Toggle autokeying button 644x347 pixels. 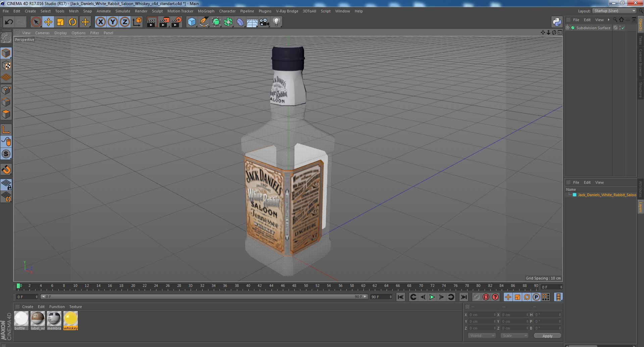pos(486,297)
